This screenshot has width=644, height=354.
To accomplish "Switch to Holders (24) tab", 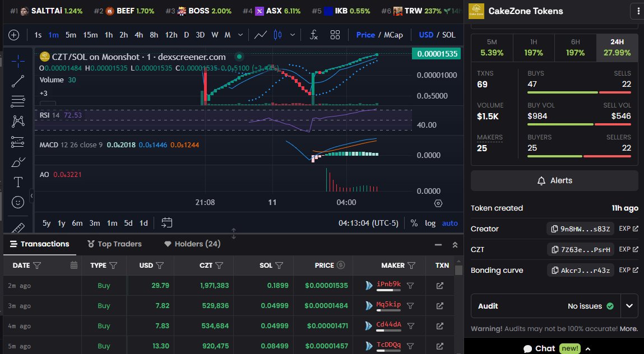I will point(192,244).
